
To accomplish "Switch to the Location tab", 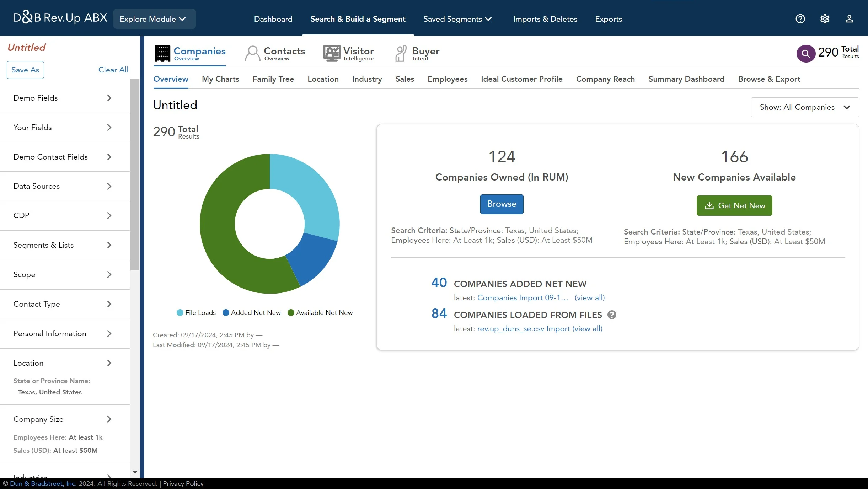I will [x=323, y=79].
